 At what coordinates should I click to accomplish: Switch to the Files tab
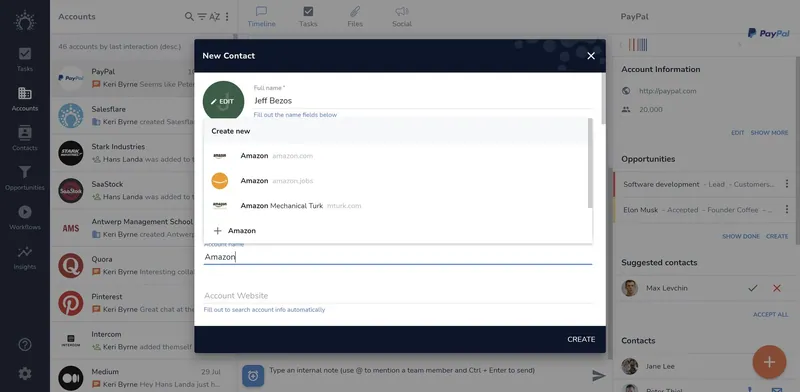pyautogui.click(x=355, y=17)
